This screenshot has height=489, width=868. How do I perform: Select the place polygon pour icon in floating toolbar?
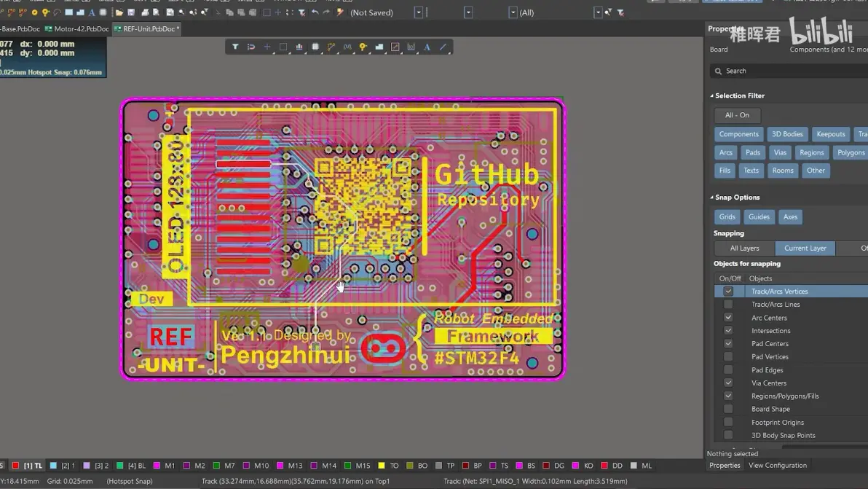click(x=379, y=47)
